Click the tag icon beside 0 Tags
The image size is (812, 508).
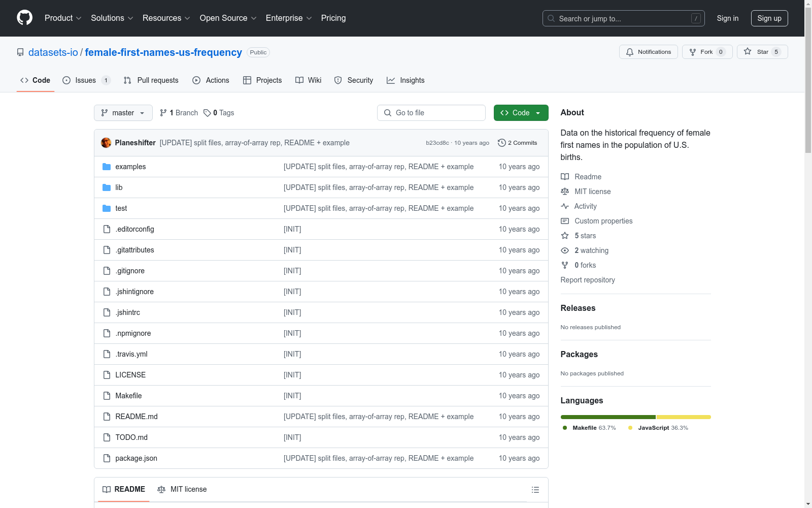pyautogui.click(x=207, y=113)
